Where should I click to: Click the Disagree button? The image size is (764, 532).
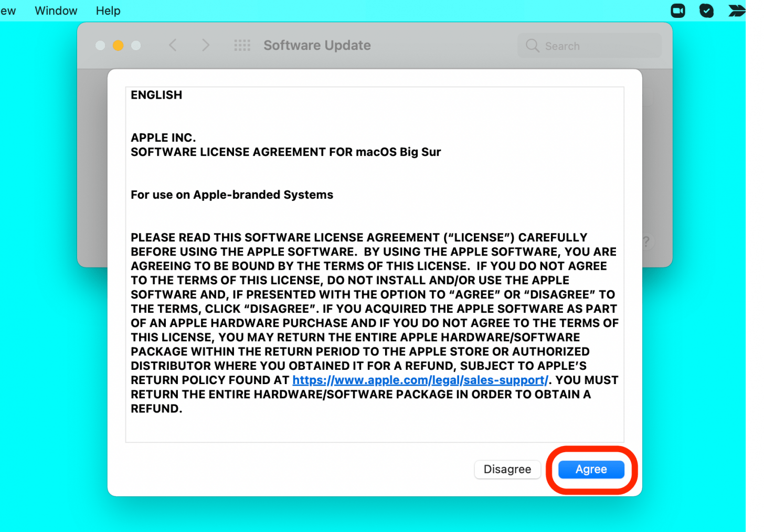point(507,469)
